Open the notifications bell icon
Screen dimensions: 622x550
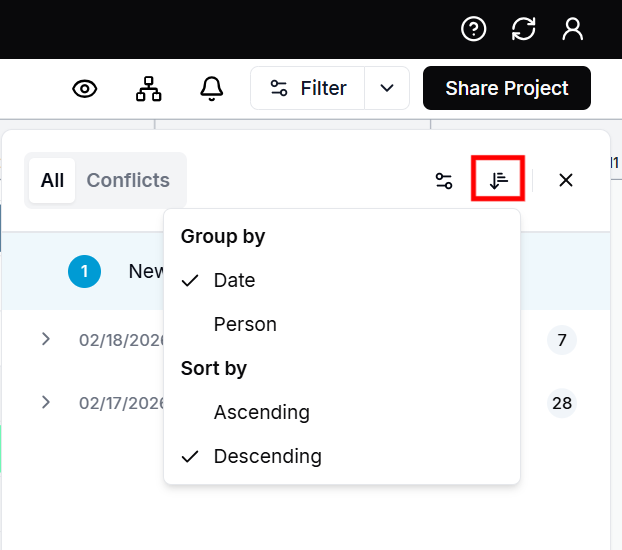[211, 89]
